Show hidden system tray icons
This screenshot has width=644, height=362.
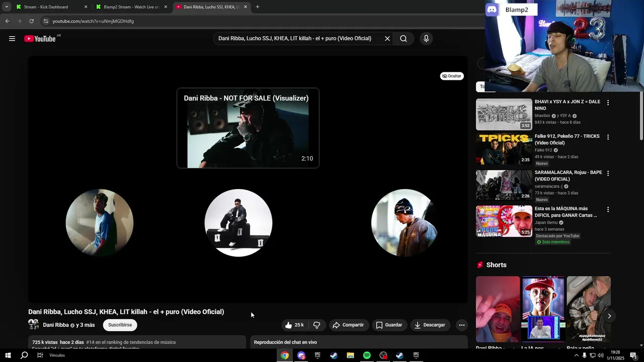pos(576,355)
